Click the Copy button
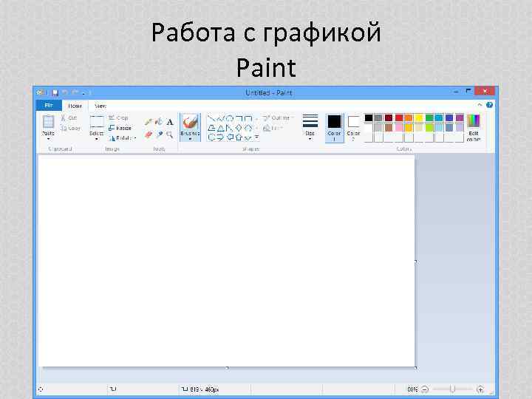Viewport: 532px width, 399px height. (x=70, y=129)
